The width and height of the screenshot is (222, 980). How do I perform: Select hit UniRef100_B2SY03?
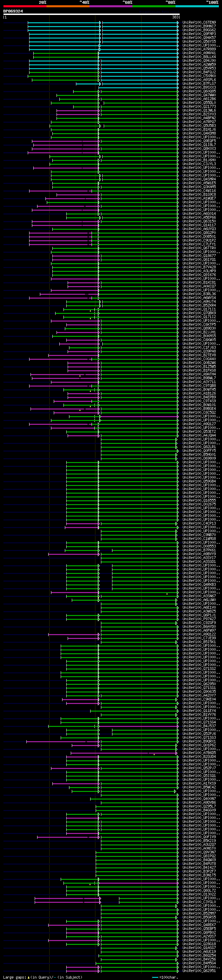[199, 114]
